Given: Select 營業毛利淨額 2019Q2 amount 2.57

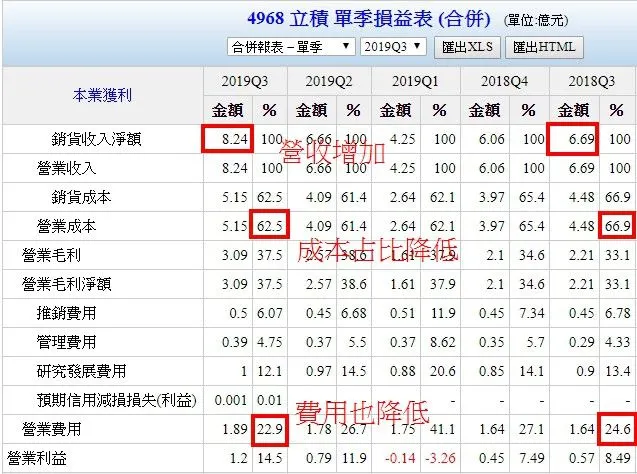Looking at the screenshot, I should pos(319,284).
